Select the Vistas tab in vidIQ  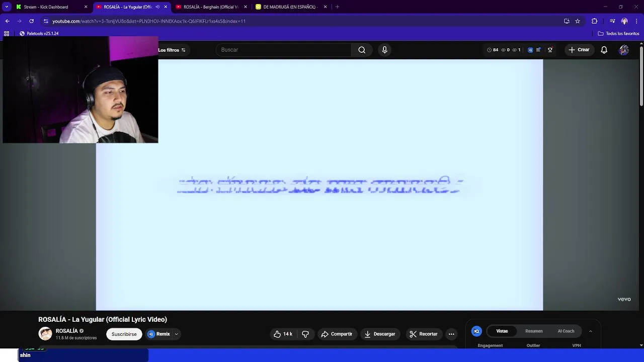coord(502,331)
